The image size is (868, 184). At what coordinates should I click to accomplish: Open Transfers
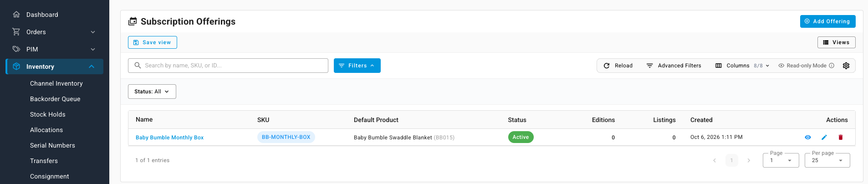pyautogui.click(x=44, y=161)
